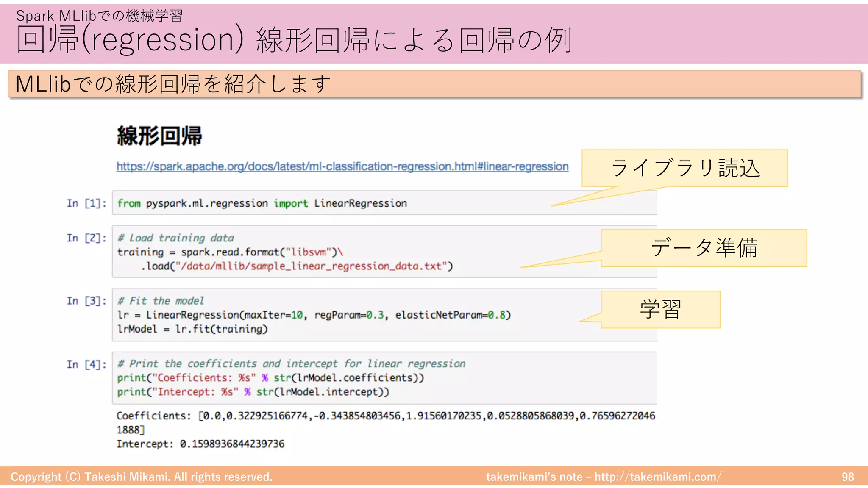Click the In [1] import code cell
Viewport: 868px width, 488px height.
coord(384,203)
